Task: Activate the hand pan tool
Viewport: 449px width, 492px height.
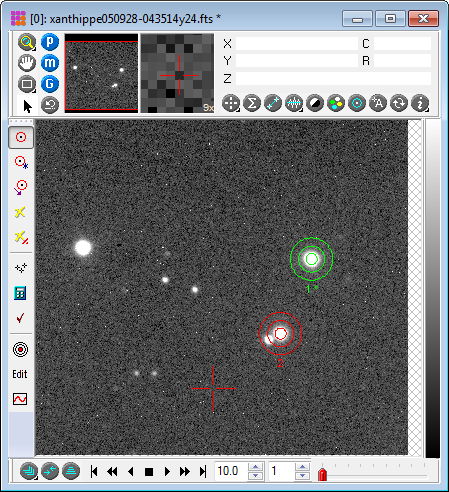Action: coord(27,63)
